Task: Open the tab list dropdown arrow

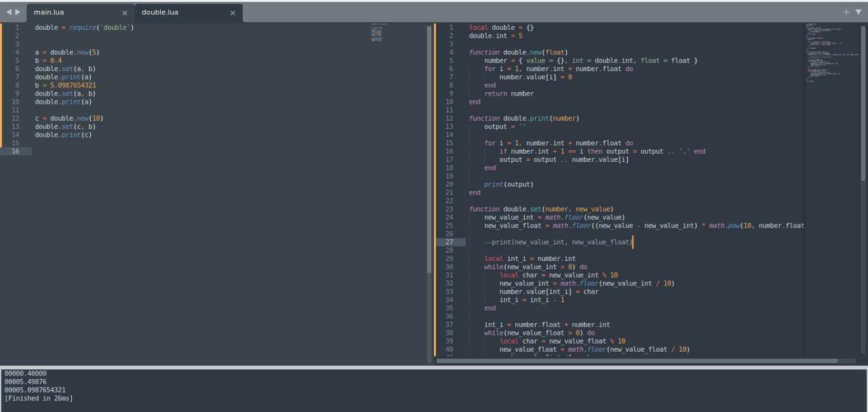Action: pos(858,12)
